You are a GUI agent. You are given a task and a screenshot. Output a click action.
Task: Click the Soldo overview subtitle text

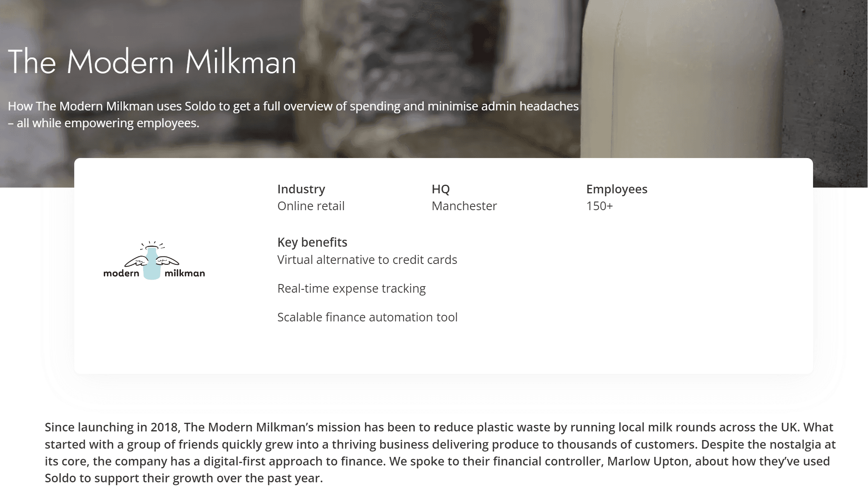click(293, 106)
